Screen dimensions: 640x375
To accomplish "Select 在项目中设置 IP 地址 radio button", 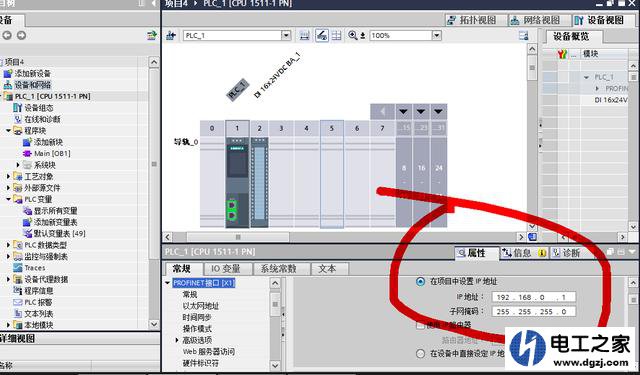I will pyautogui.click(x=420, y=282).
